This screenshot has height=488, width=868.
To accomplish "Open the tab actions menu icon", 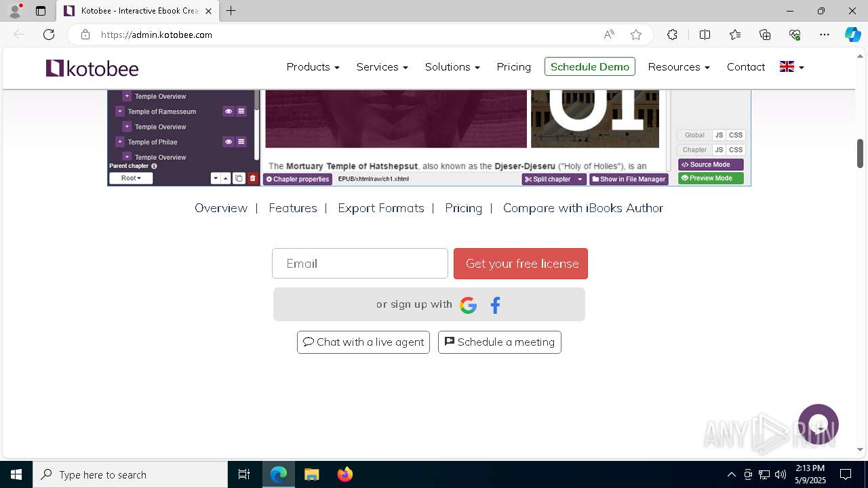I will click(x=41, y=11).
